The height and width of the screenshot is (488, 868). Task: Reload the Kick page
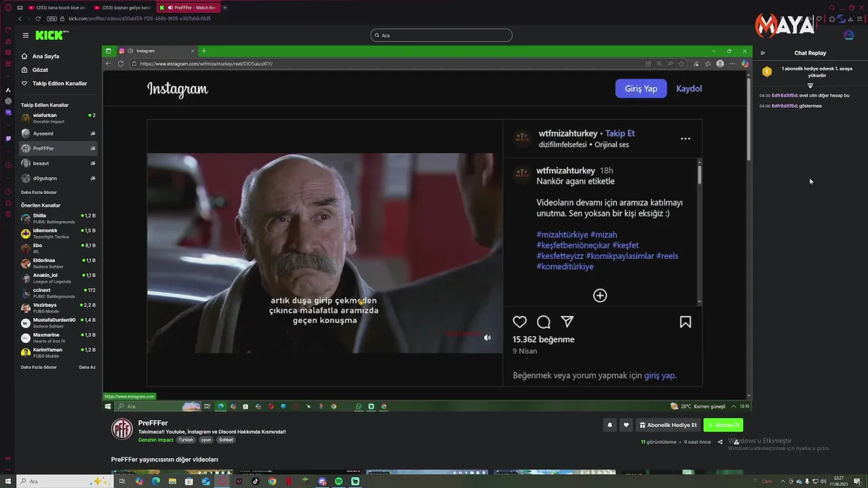click(x=38, y=18)
